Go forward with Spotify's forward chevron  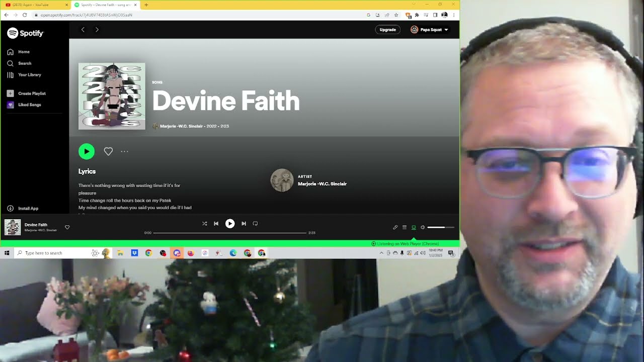(97, 30)
